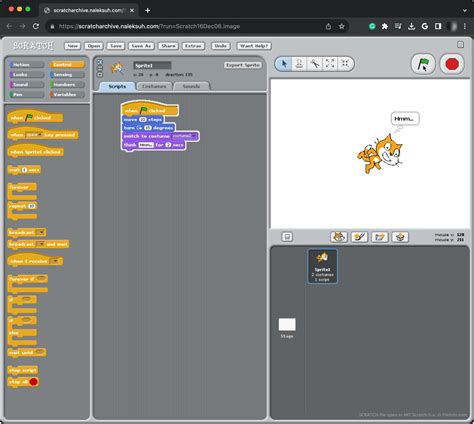Select the grow sprite tool

330,64
